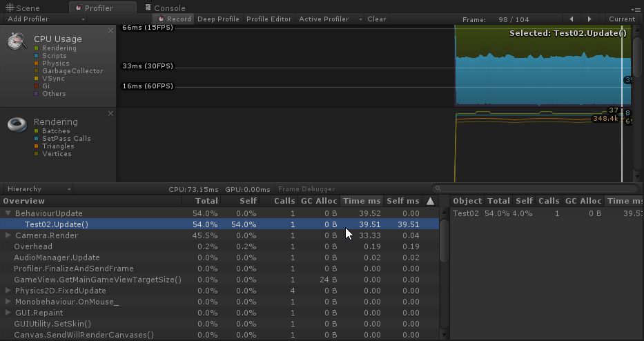
Task: Select GameView.GetMainGameViewTargetSize() row
Action: 219,280
